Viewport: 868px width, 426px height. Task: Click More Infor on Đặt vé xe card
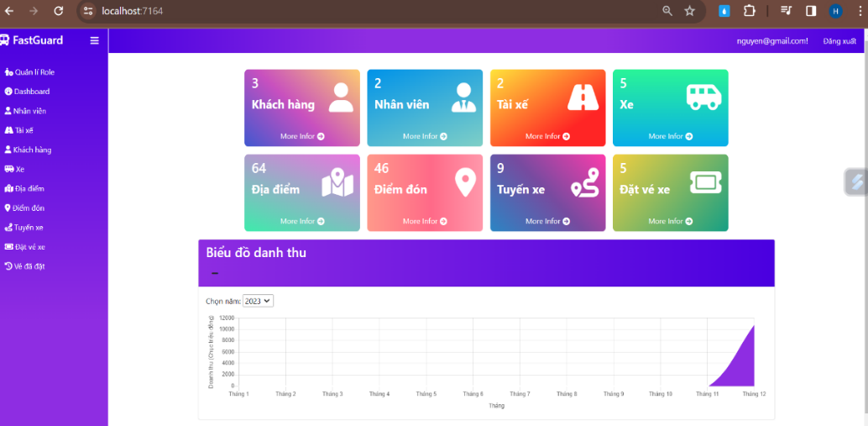(671, 221)
